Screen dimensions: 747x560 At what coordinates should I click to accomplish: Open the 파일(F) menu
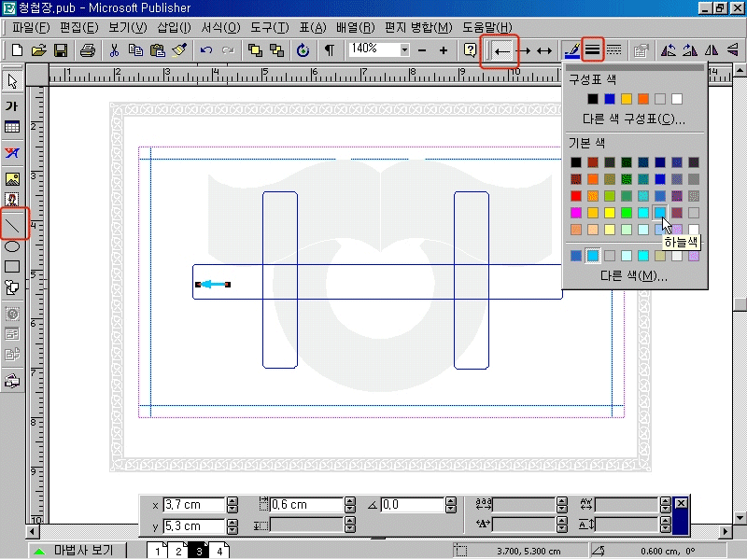click(31, 28)
